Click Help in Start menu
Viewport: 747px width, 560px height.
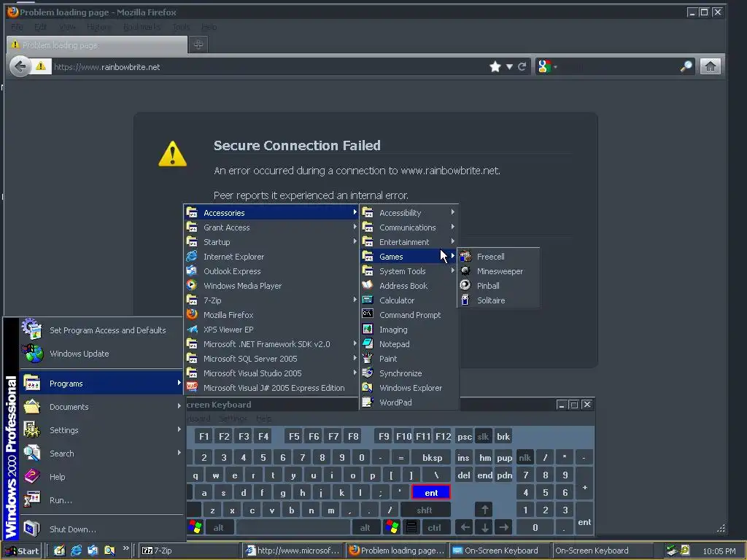point(101,477)
